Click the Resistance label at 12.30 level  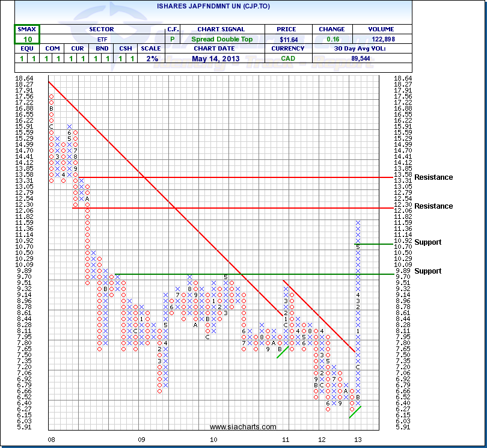pos(433,206)
